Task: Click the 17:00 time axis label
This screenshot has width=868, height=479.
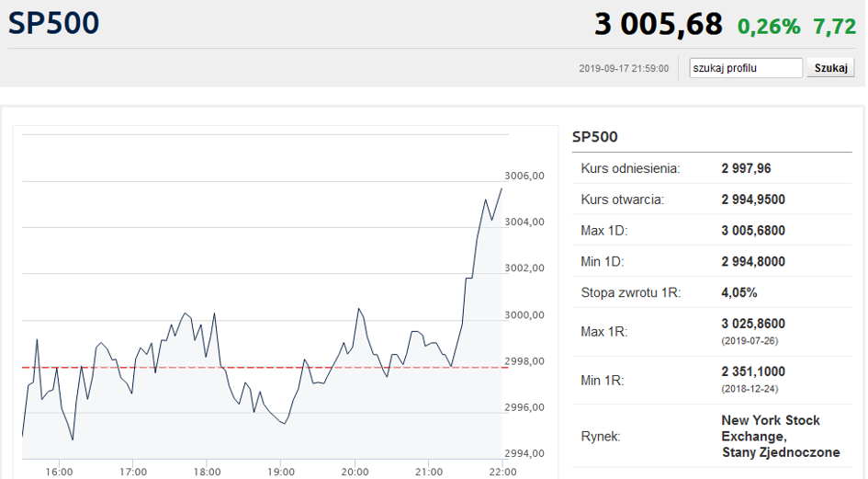Action: coord(133,472)
